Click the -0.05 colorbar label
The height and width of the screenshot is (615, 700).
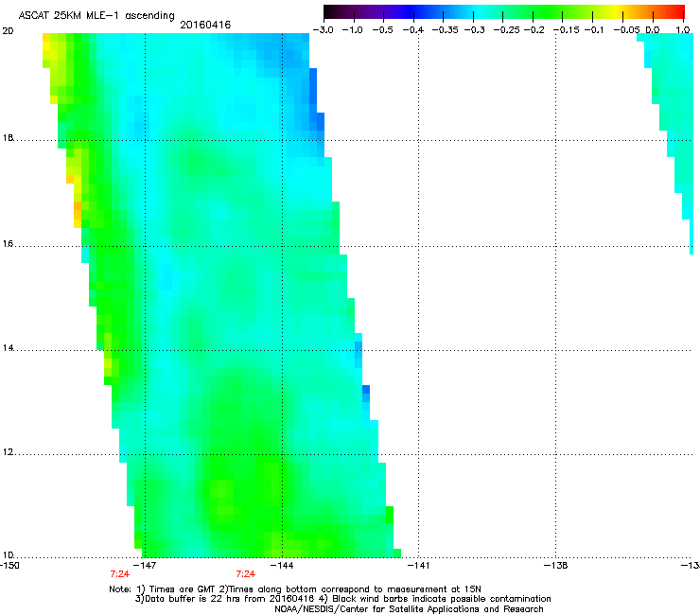[x=627, y=30]
